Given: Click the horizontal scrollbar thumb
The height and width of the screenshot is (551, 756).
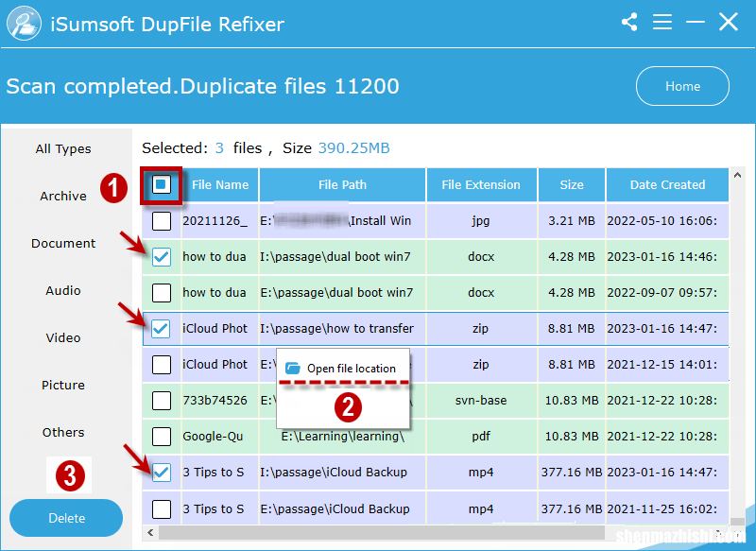Looking at the screenshot, I should (382, 533).
